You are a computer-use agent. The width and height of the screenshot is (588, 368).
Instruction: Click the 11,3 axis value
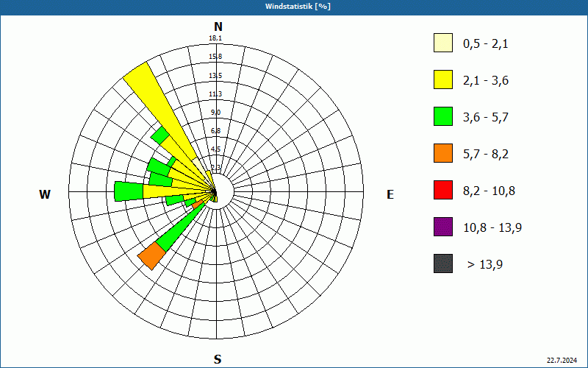click(215, 94)
